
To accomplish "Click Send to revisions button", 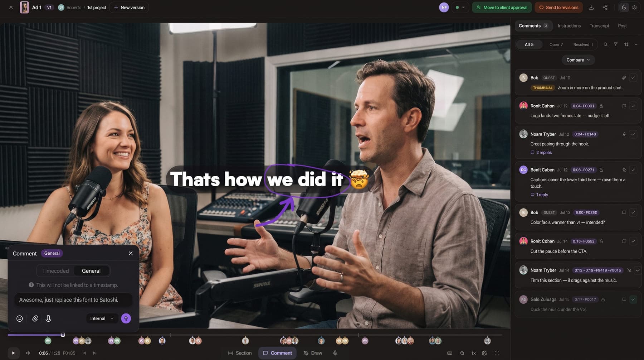I will click(x=558, y=8).
